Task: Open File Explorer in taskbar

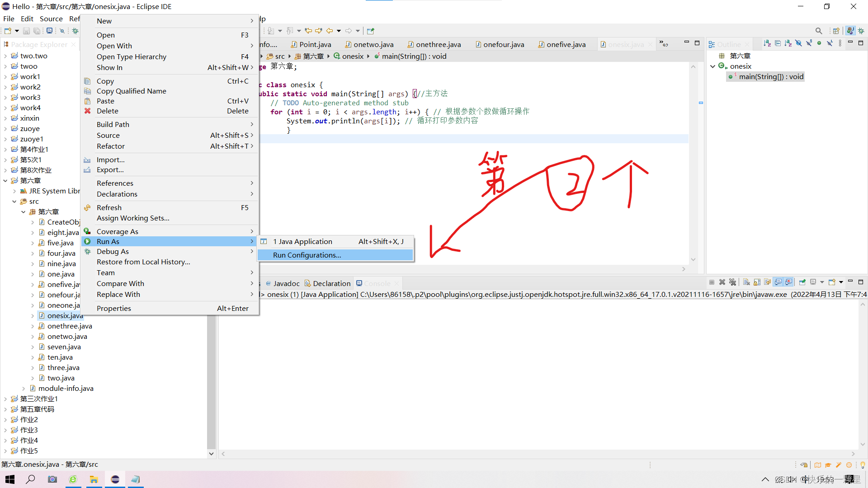Action: coord(94,479)
